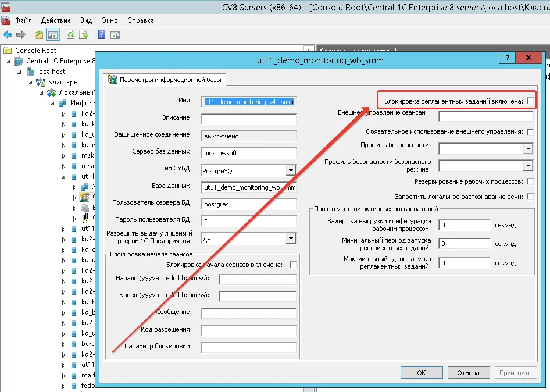Collapse the 'Кластеры' tree node
Viewport: 550px width, 392px height.
tap(30, 82)
